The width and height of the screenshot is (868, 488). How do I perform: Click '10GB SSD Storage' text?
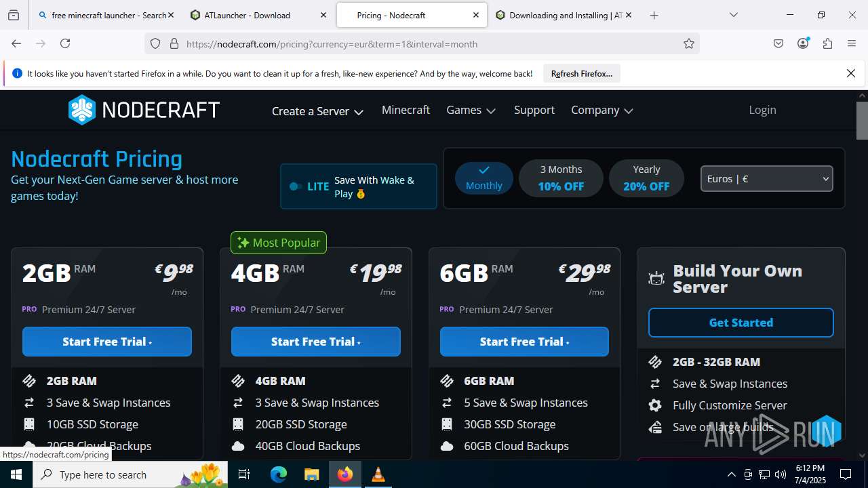(x=92, y=424)
